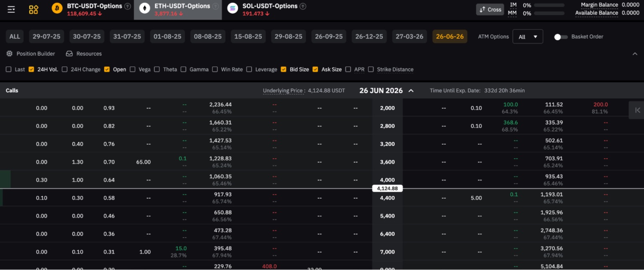Open the ATM Options dropdown

coord(527,36)
